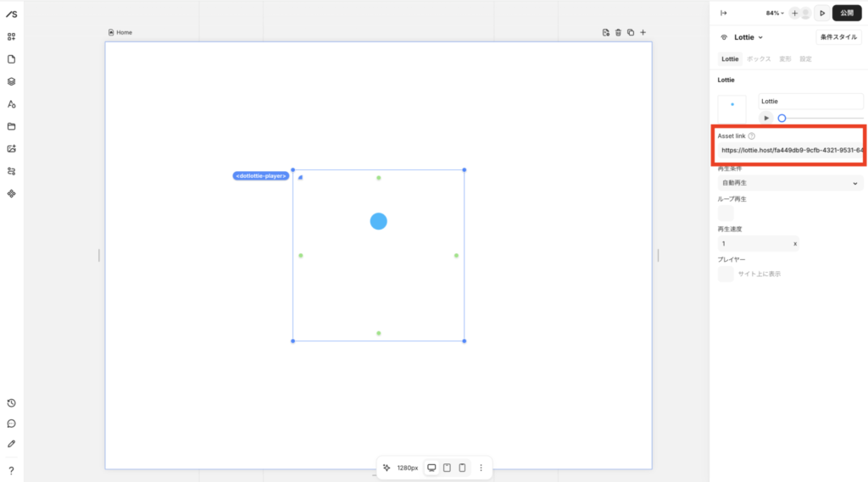Click the font and style icon

pyautogui.click(x=11, y=104)
